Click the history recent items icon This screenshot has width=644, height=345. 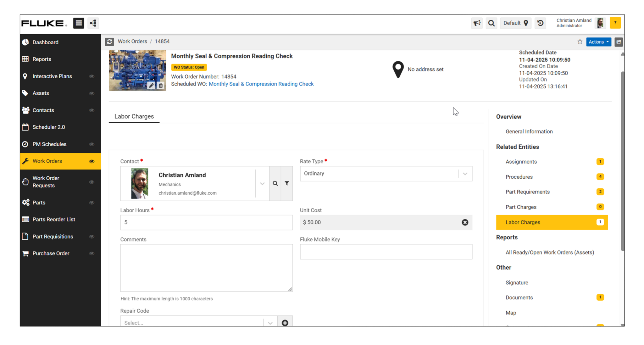point(540,23)
